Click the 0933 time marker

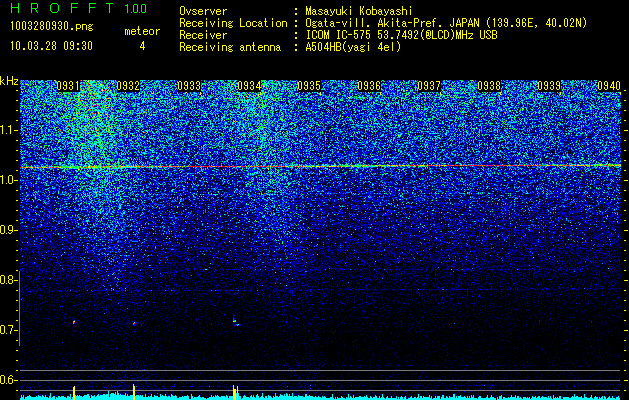point(189,86)
